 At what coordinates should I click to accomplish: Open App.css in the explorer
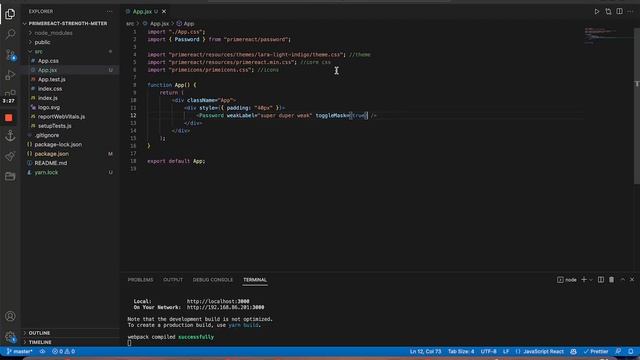48,61
